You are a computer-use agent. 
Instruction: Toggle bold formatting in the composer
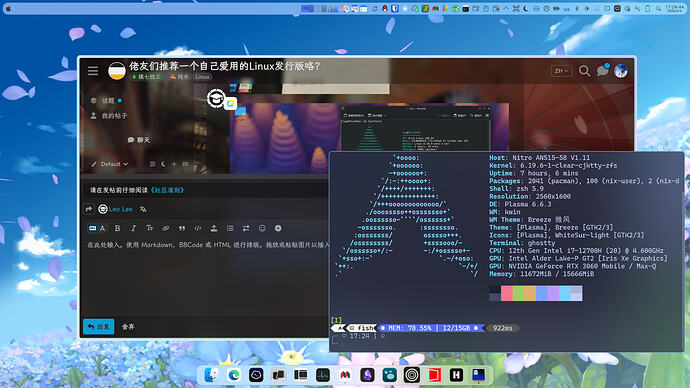[x=117, y=228]
